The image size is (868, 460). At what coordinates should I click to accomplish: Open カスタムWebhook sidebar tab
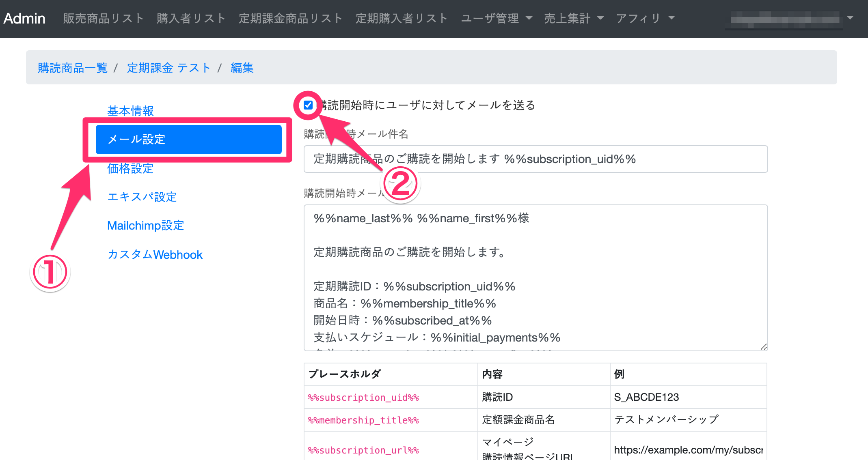click(x=155, y=254)
